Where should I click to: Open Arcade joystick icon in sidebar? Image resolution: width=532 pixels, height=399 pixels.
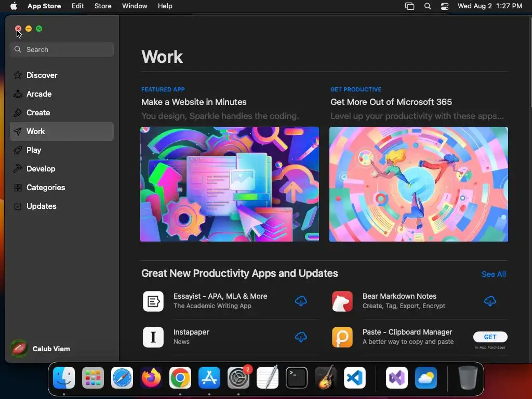(x=18, y=94)
